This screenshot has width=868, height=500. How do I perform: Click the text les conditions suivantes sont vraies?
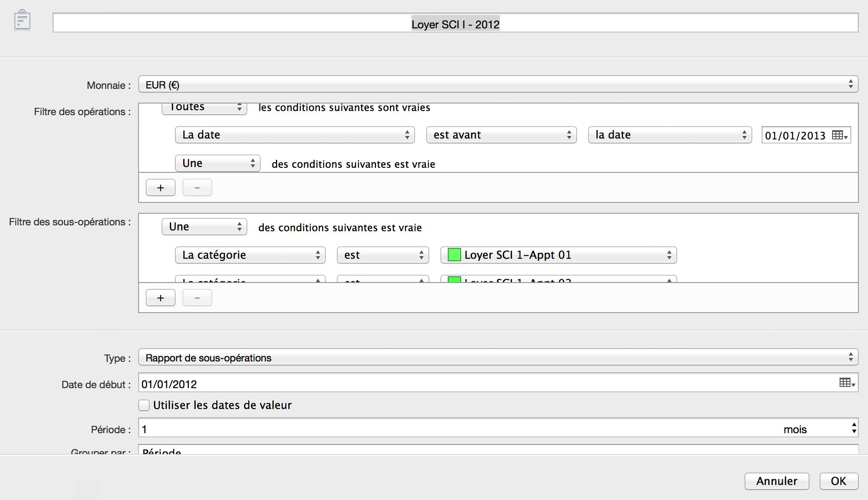point(344,108)
